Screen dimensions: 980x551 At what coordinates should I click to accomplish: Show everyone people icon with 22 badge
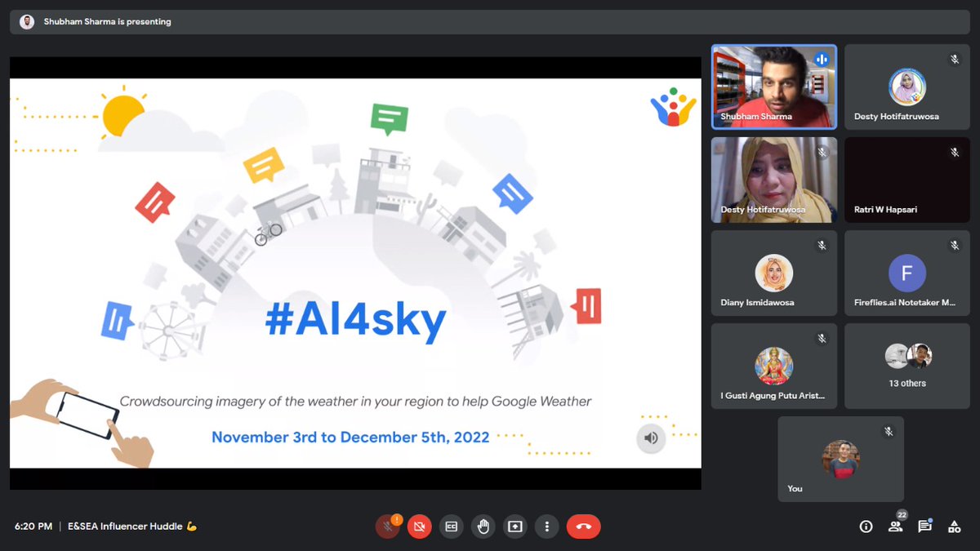pyautogui.click(x=896, y=526)
